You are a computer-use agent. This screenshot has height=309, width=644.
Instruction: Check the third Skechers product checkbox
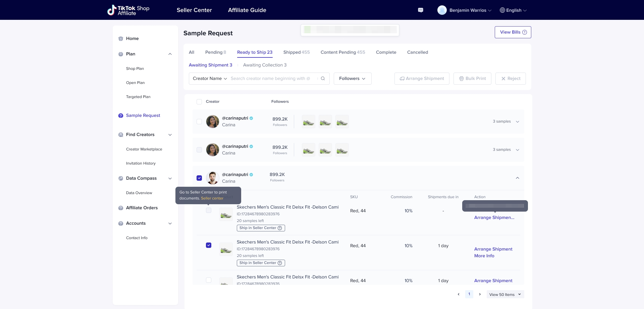pyautogui.click(x=209, y=280)
